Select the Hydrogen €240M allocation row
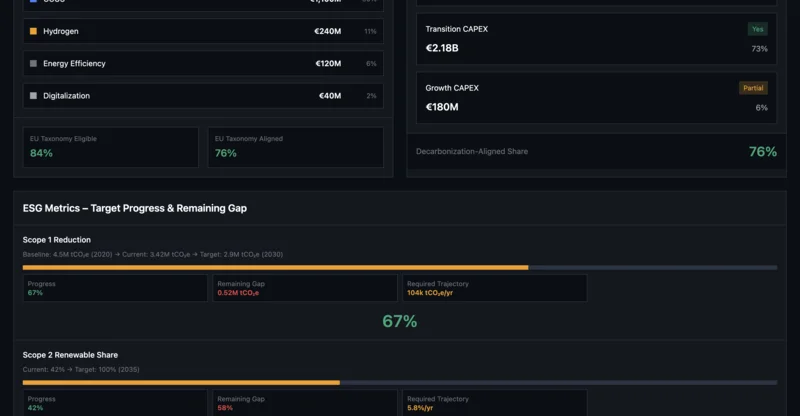800x416 pixels. [x=203, y=32]
